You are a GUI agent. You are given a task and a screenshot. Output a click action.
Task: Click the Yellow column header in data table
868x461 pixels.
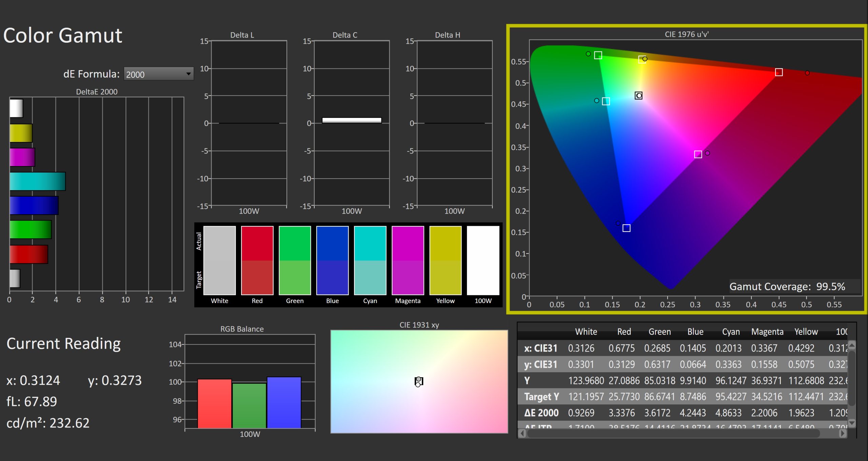(x=806, y=332)
